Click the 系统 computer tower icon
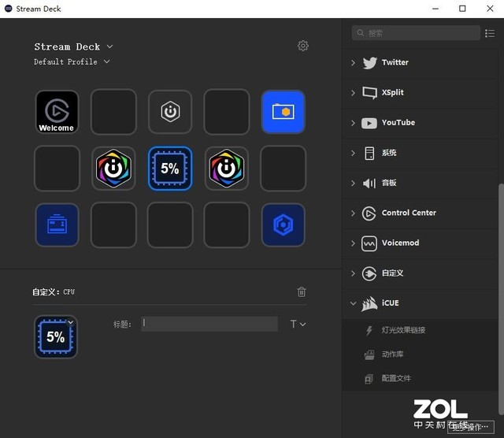This screenshot has width=504, height=438. (369, 153)
